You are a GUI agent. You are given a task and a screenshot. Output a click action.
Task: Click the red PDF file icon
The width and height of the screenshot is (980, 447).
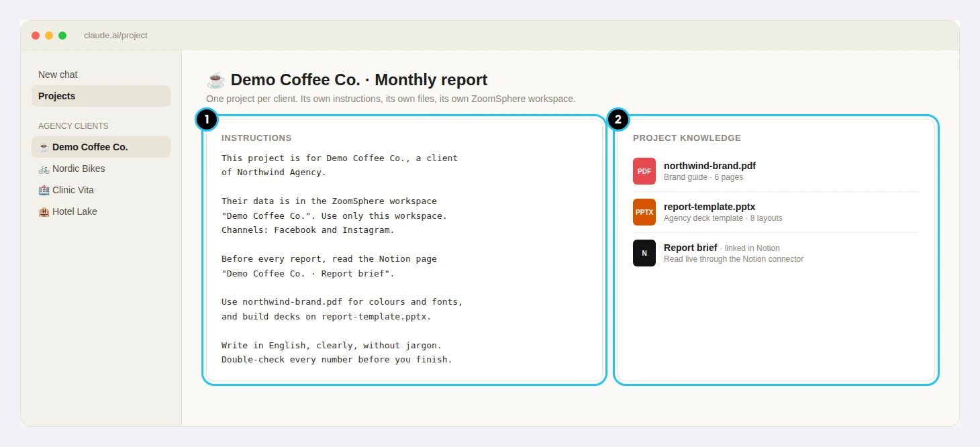[644, 171]
